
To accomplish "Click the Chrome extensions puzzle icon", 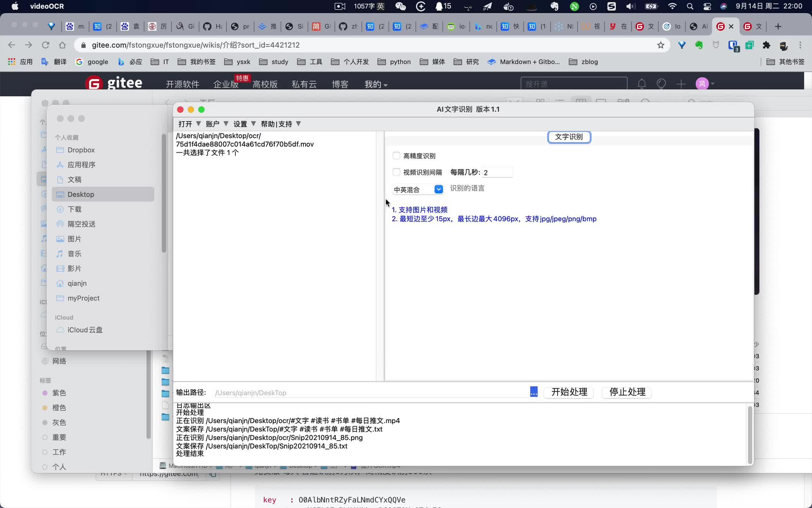I will coord(767,45).
